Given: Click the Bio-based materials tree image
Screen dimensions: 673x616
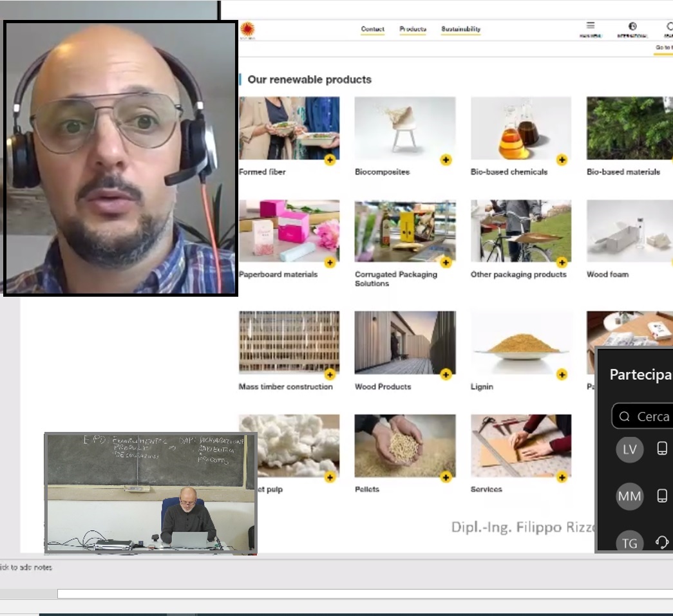Looking at the screenshot, I should click(630, 128).
